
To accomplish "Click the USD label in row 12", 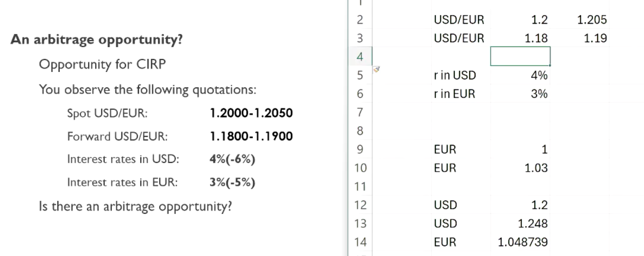I will point(445,205).
